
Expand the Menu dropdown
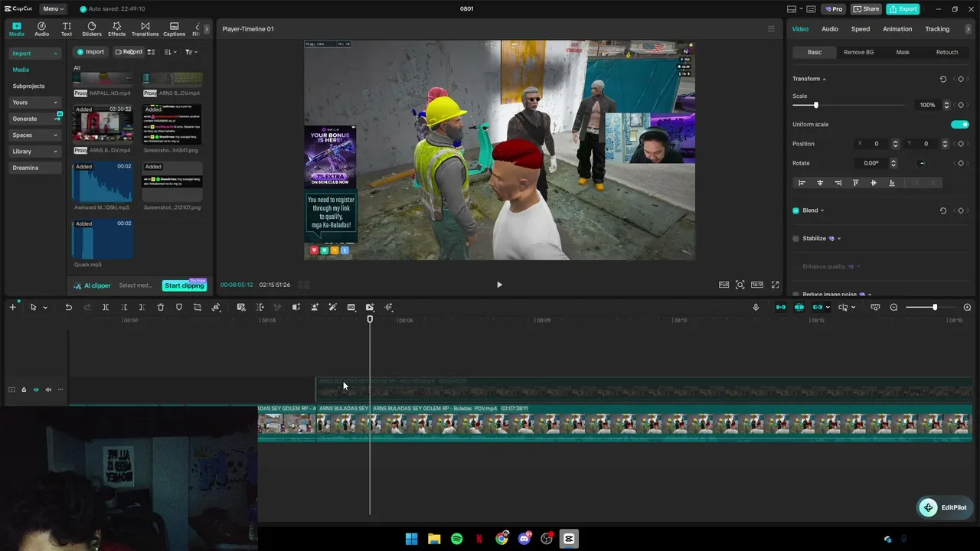[53, 9]
